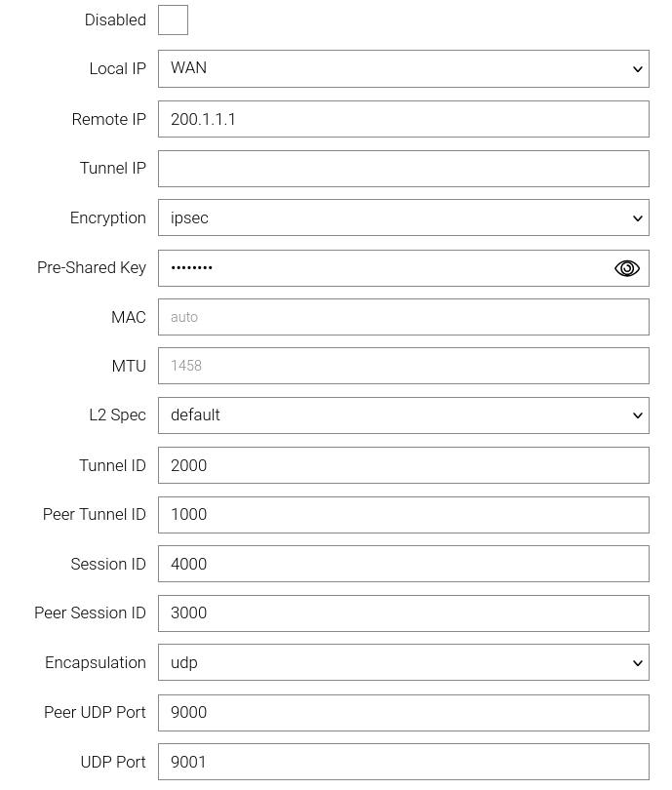Select the Encapsulation dropdown set to udp
672x790 pixels.
click(x=403, y=663)
